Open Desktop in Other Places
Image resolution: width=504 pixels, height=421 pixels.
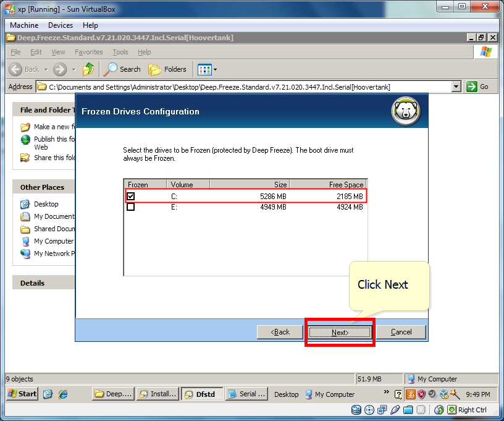click(x=39, y=204)
